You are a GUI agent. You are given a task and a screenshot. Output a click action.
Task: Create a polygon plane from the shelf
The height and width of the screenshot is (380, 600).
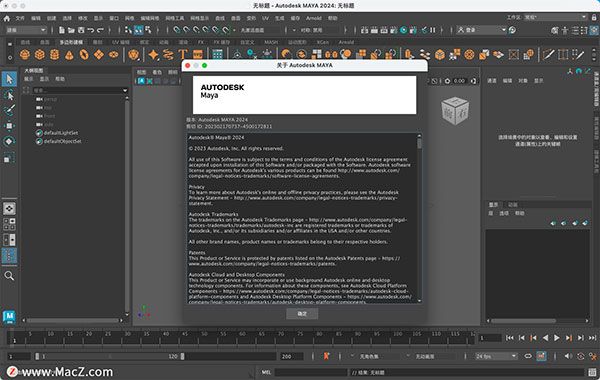click(99, 55)
